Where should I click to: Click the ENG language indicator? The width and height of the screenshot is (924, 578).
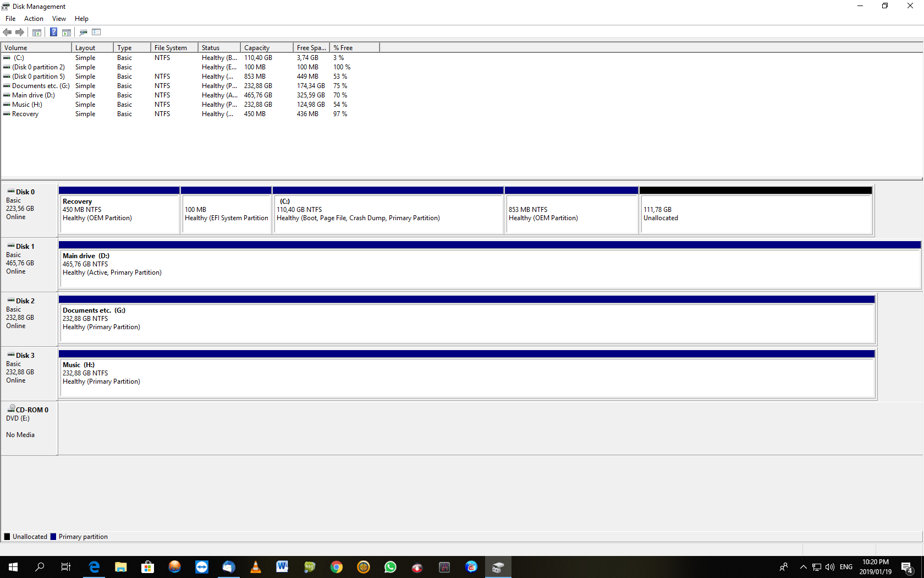[x=846, y=567]
